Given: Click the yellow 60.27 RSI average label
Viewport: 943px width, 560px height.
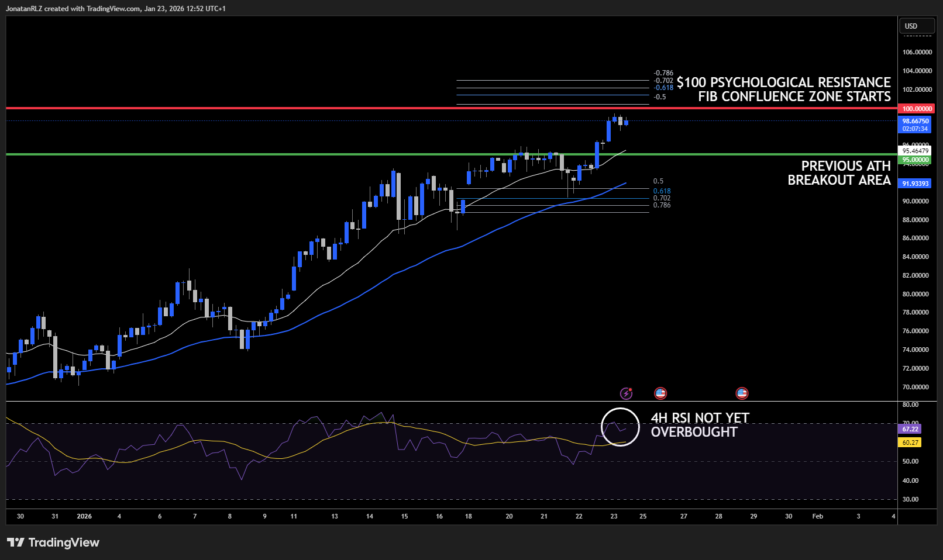Looking at the screenshot, I should [910, 443].
